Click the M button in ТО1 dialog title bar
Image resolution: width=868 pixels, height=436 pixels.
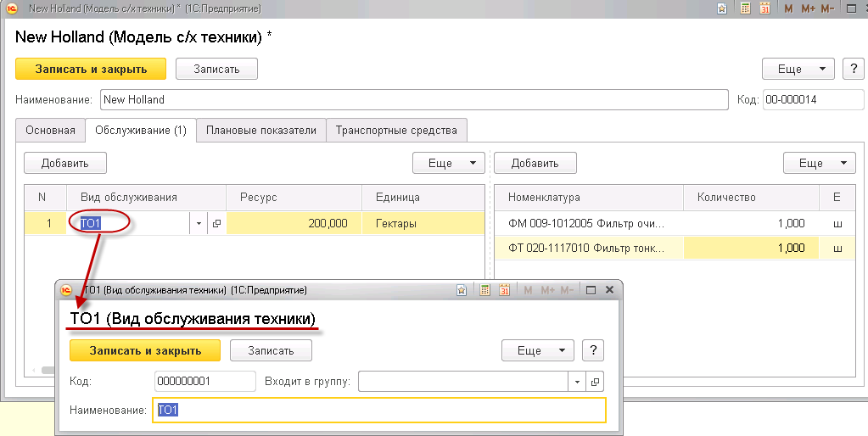[528, 290]
